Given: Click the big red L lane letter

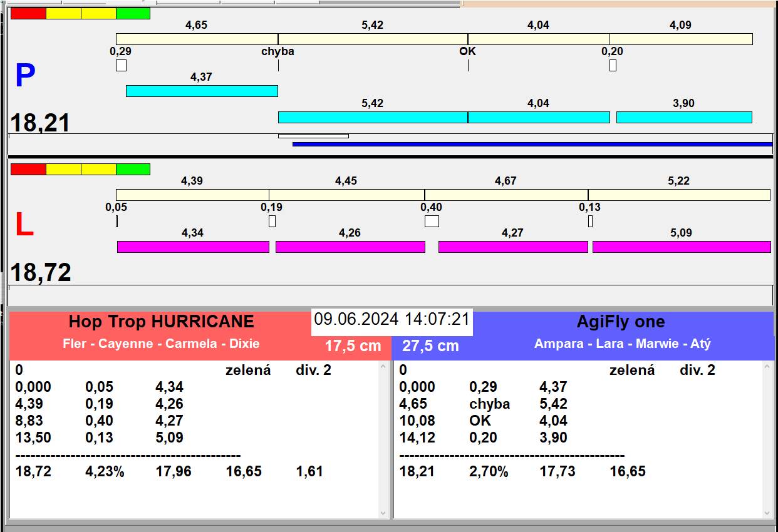Looking at the screenshot, I should pos(24,225).
